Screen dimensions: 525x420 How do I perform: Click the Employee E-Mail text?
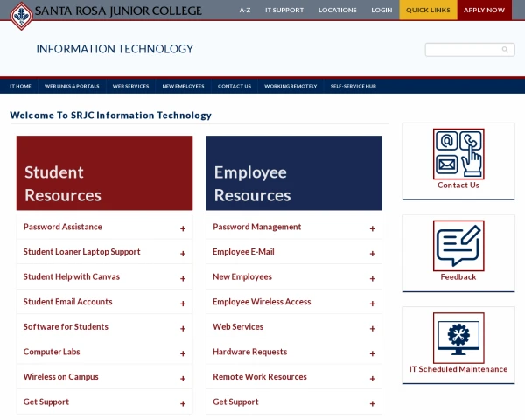(243, 252)
